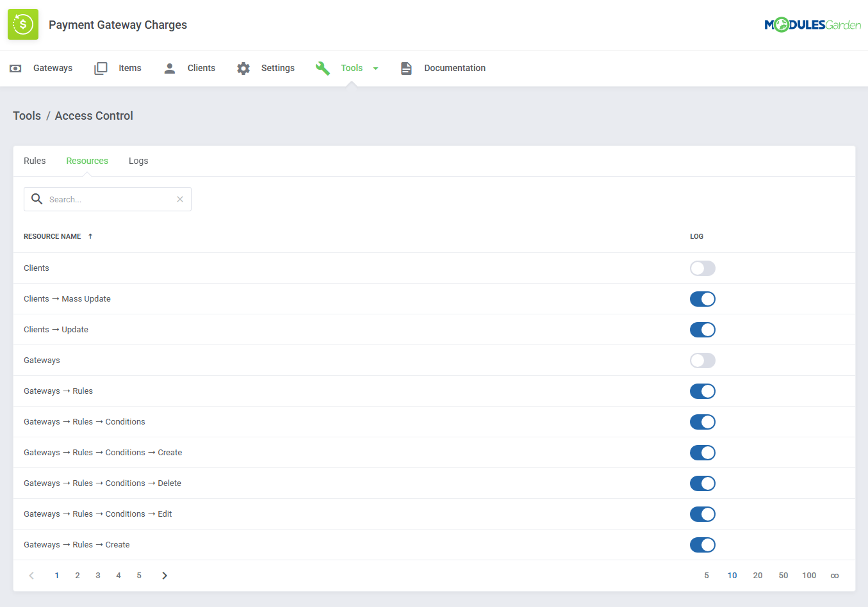Enable logging for the Clients resource
The width and height of the screenshot is (868, 607).
[x=702, y=268]
